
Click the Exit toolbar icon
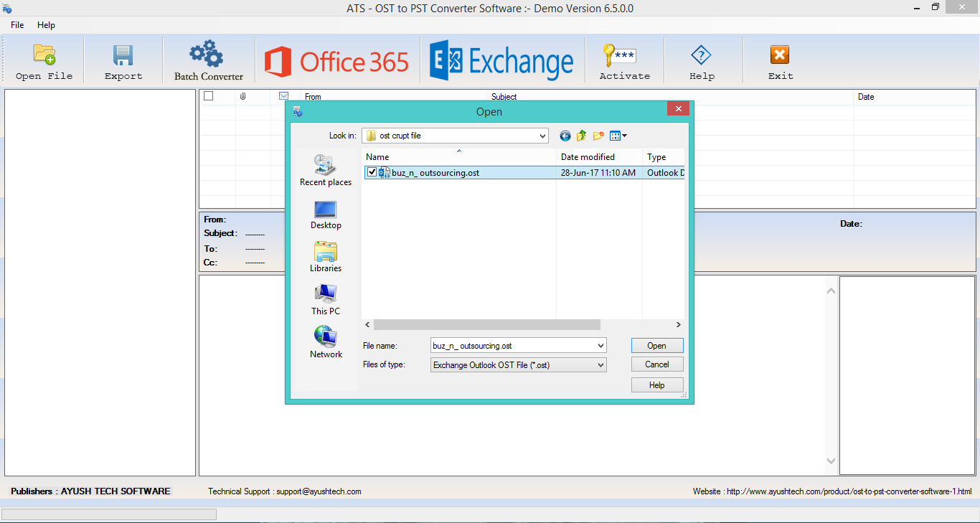pos(780,55)
